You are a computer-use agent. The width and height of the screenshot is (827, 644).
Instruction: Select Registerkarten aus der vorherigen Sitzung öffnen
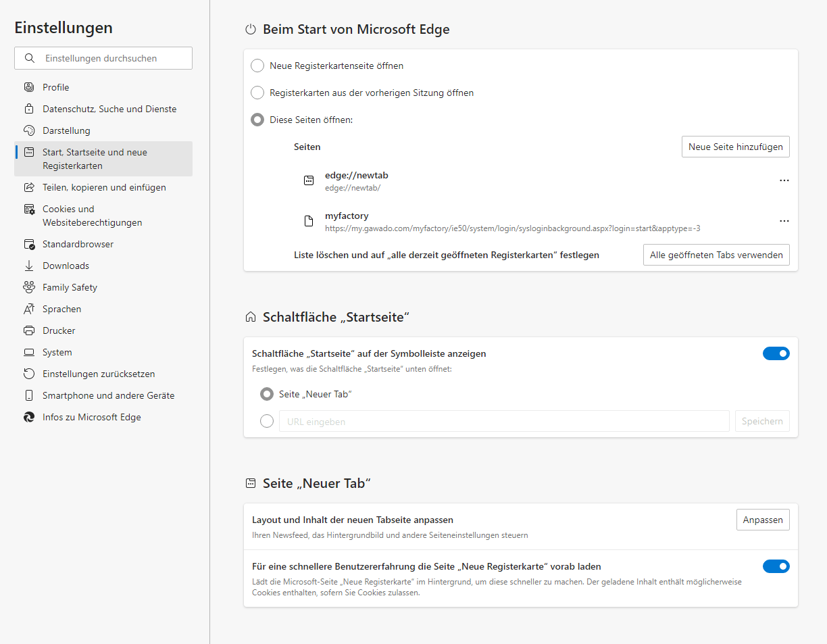(x=257, y=93)
